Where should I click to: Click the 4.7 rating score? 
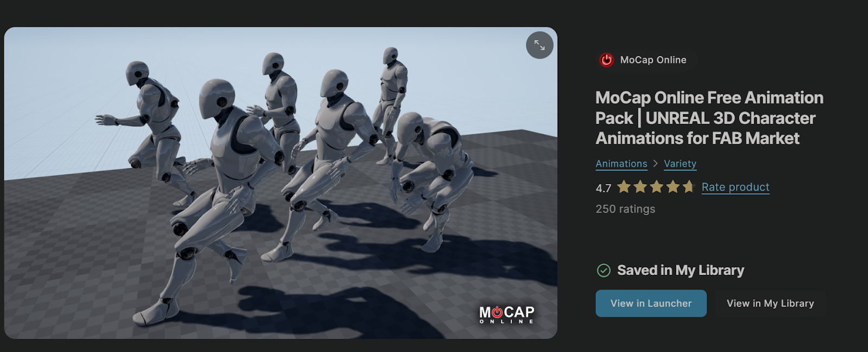(x=603, y=188)
